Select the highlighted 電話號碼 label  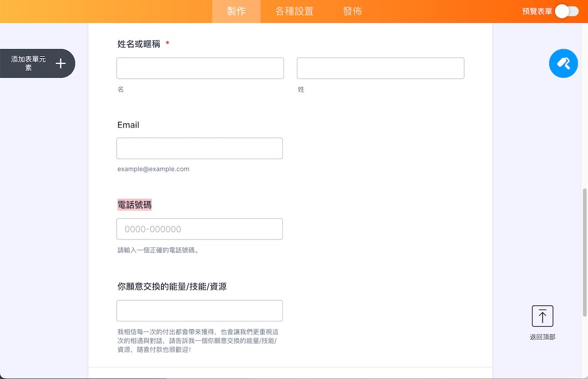(x=135, y=205)
